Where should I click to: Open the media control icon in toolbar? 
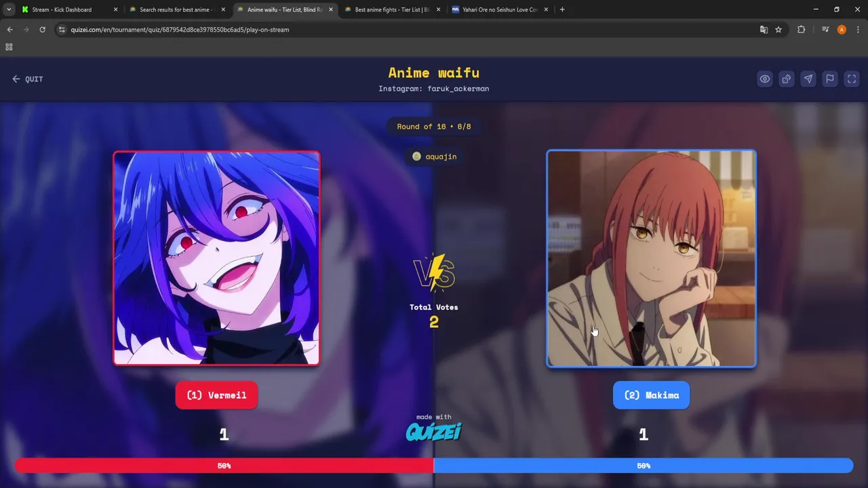pyautogui.click(x=825, y=30)
